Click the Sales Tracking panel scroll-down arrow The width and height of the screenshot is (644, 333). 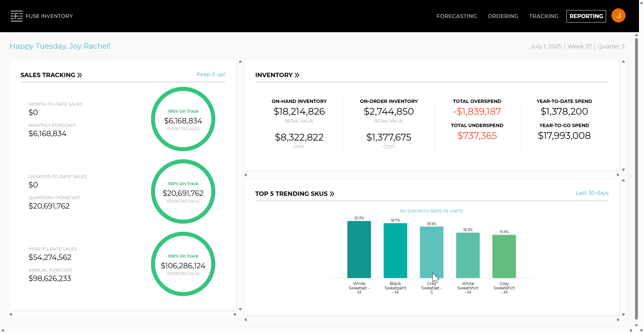(x=240, y=310)
